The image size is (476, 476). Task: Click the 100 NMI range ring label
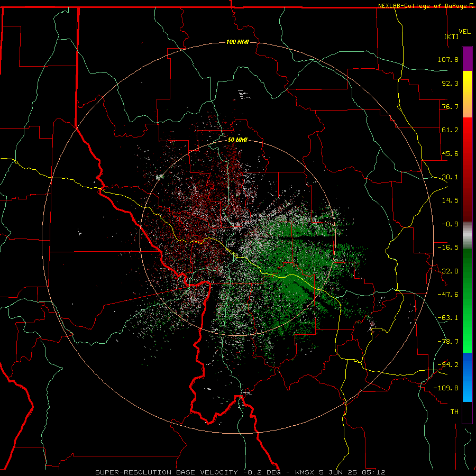pos(237,42)
